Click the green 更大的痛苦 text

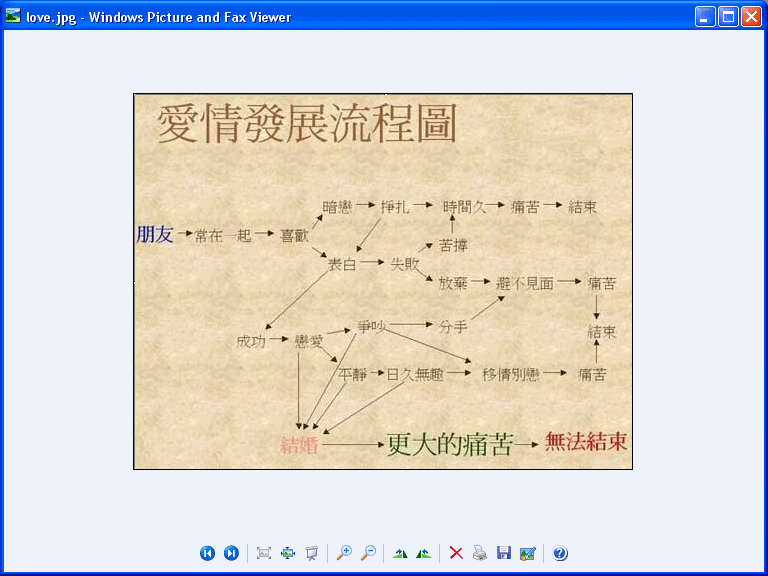pyautogui.click(x=450, y=444)
